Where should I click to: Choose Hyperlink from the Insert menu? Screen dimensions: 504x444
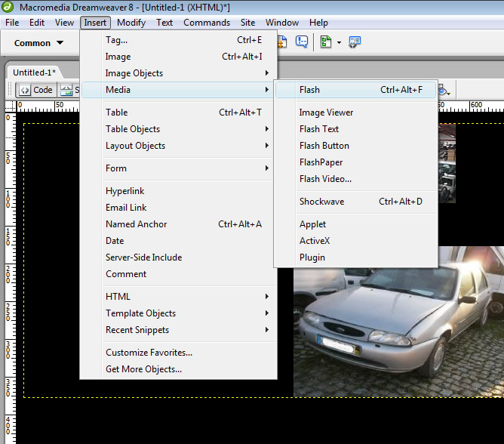[124, 191]
